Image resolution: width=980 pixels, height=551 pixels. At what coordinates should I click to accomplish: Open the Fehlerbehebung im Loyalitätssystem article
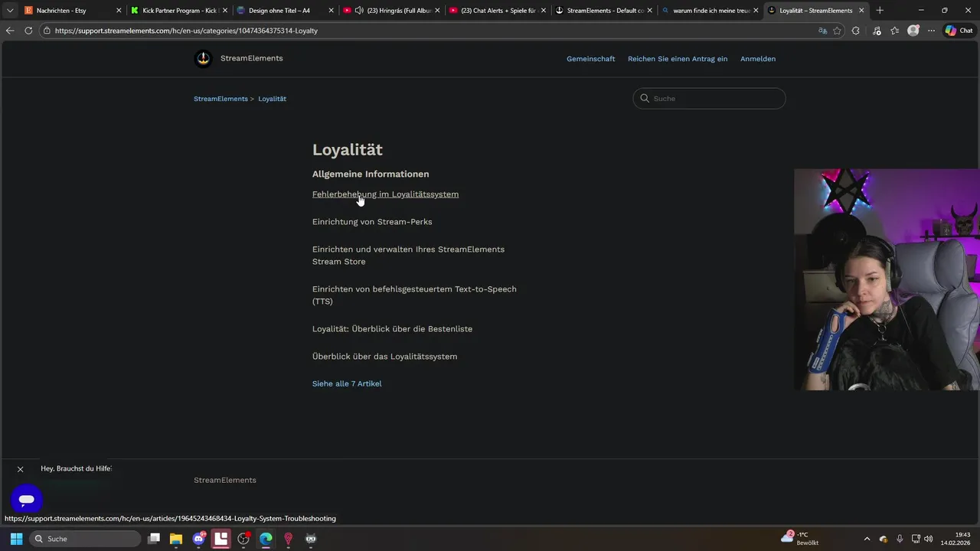(x=385, y=194)
